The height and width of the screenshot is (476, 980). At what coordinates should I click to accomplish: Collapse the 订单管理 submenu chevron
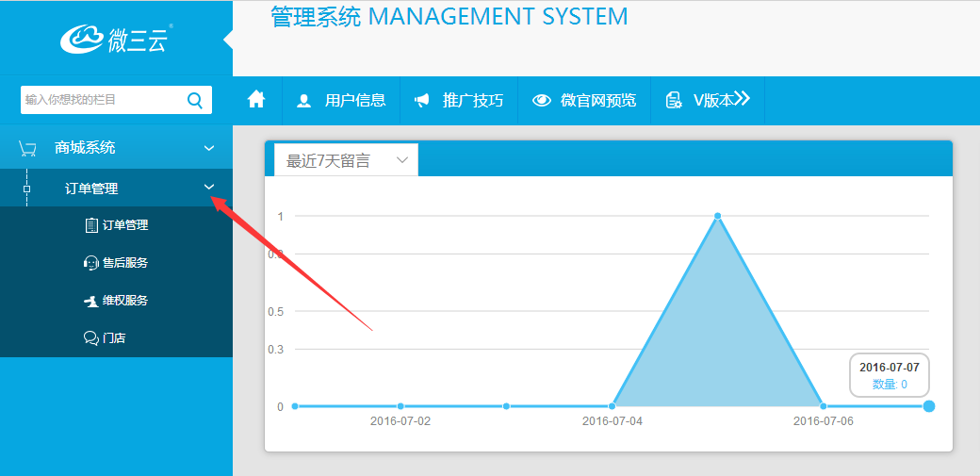(x=209, y=188)
